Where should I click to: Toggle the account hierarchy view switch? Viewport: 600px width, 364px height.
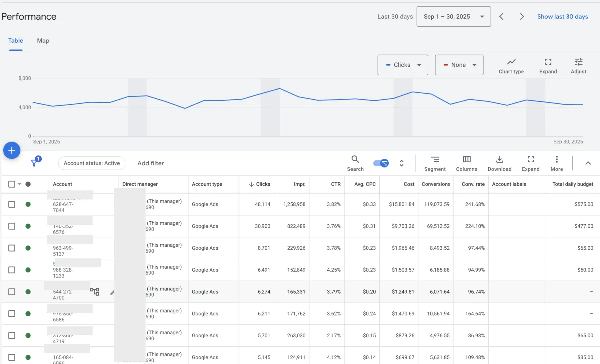[x=381, y=163]
